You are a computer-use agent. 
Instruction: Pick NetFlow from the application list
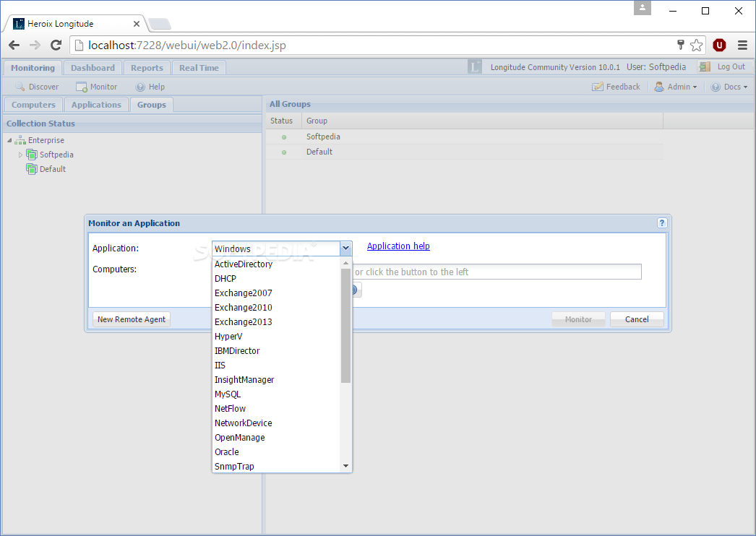276,409
